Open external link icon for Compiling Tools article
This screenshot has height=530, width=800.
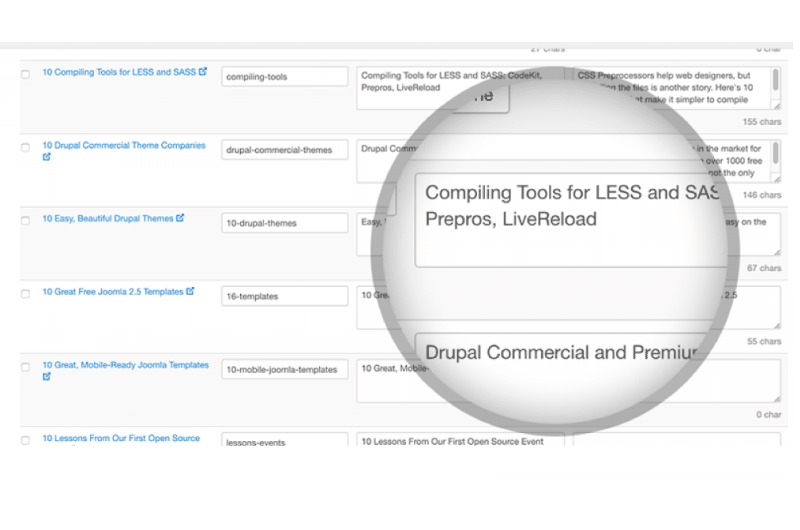203,71
